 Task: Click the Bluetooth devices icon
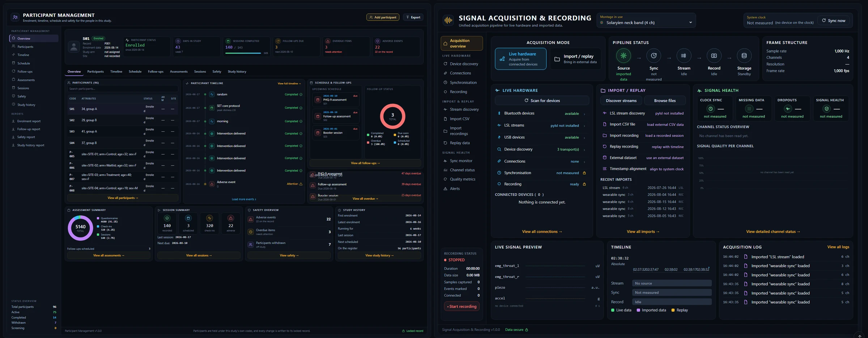(499, 113)
